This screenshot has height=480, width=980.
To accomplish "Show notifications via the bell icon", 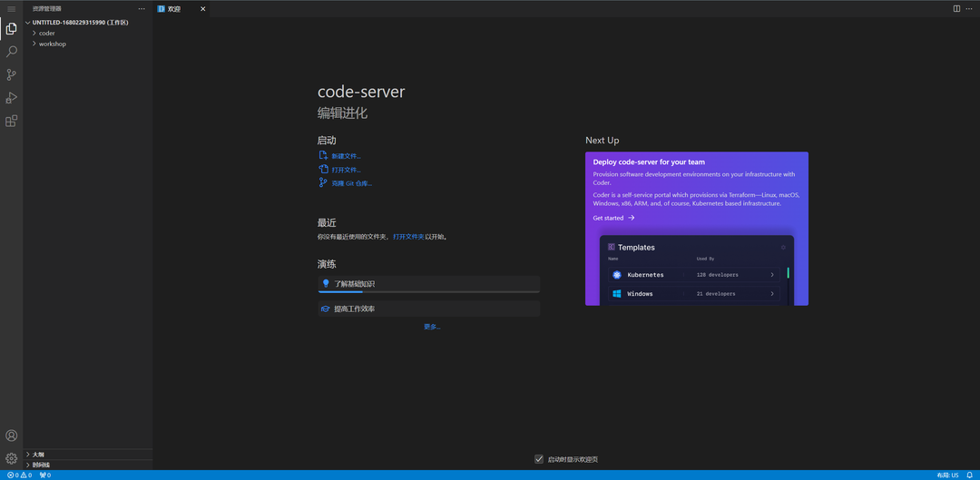I will point(969,475).
